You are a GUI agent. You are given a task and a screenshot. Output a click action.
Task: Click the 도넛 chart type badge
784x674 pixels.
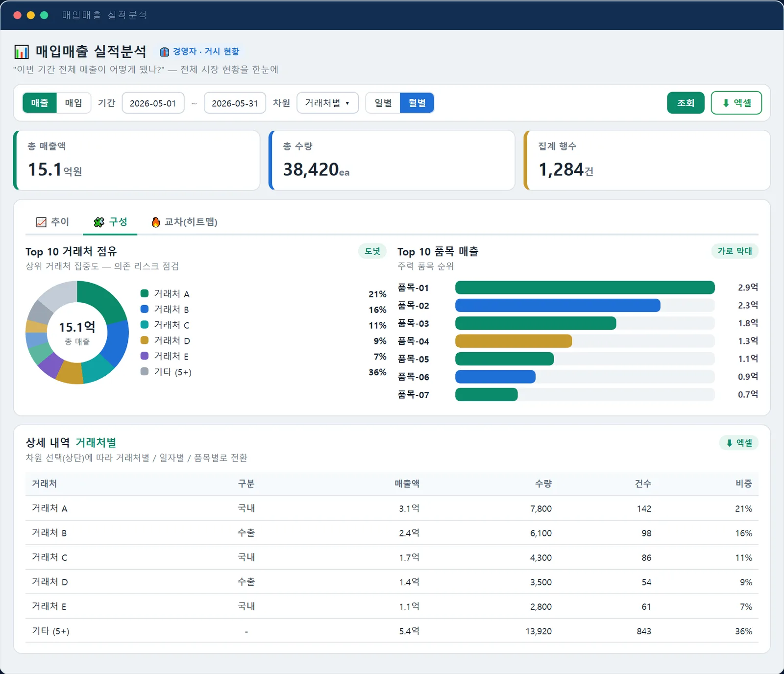tap(372, 251)
